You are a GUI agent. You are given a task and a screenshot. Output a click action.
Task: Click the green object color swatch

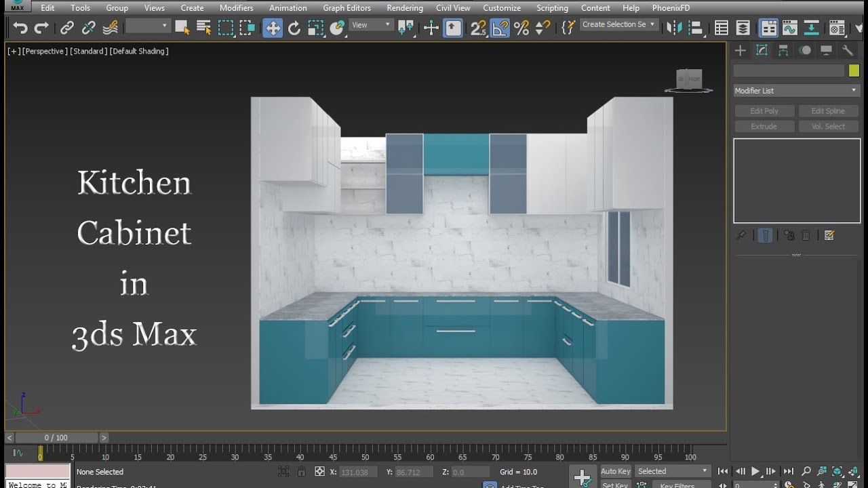854,70
